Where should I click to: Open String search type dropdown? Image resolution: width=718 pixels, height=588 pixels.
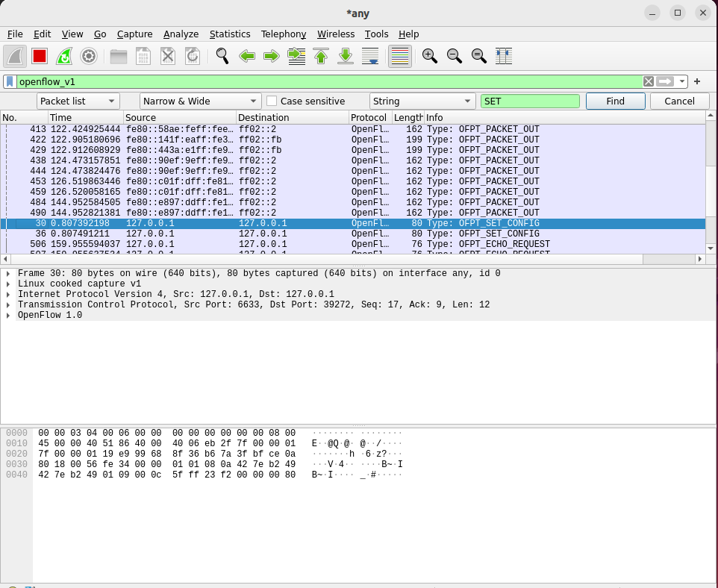(422, 101)
